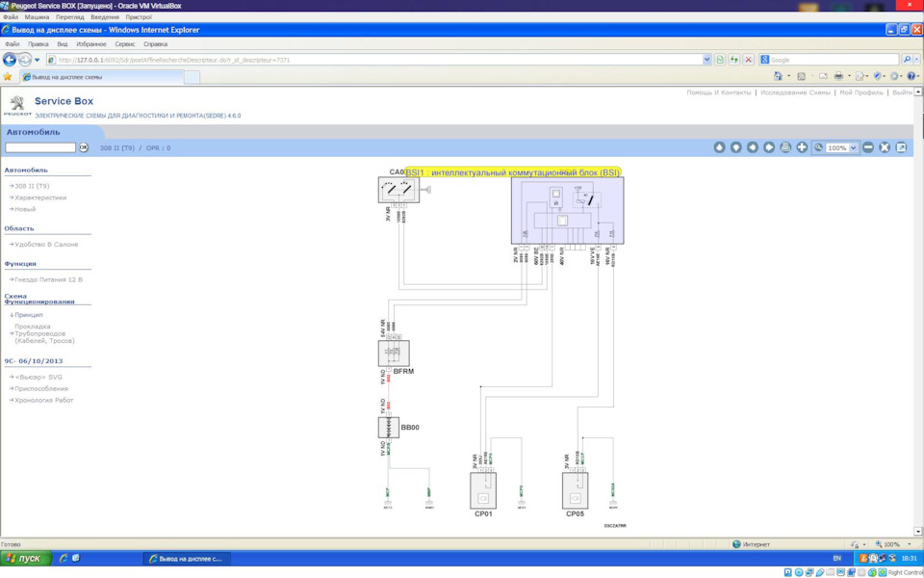Fit schematic to window with X-arrows icon

[x=885, y=147]
